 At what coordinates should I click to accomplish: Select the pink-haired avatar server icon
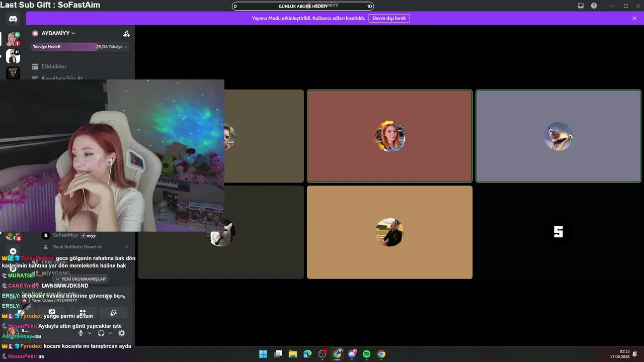[13, 39]
